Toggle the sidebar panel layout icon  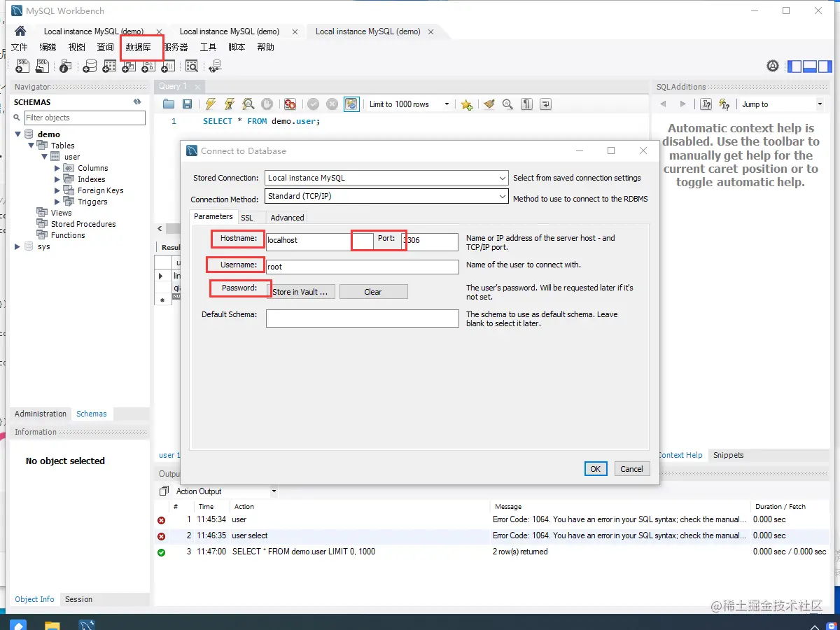tap(794, 66)
